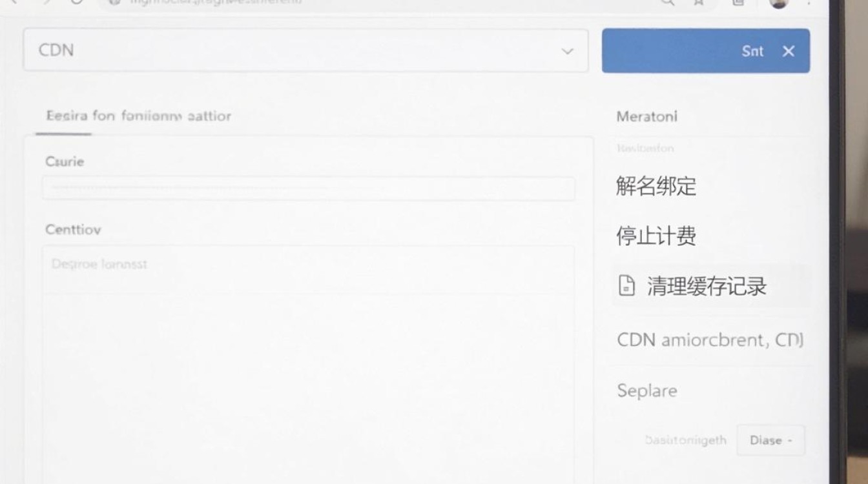Open the CDN dropdown selector

tap(305, 50)
